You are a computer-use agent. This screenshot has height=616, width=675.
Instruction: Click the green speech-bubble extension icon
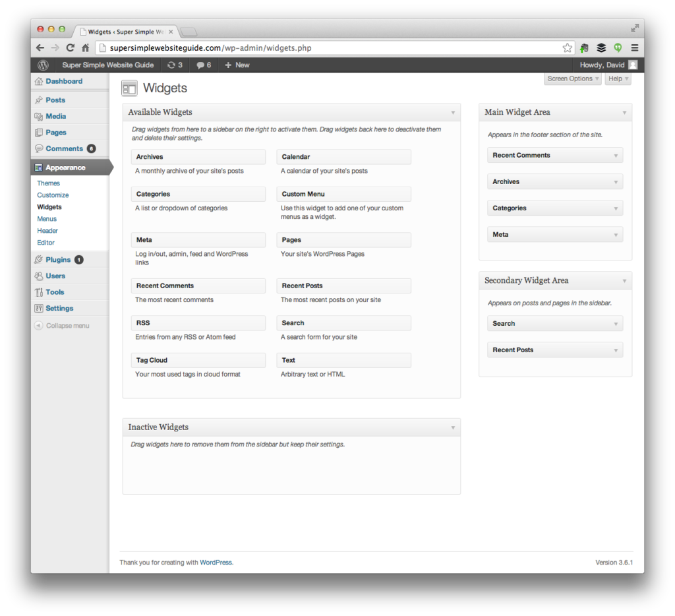coord(618,47)
